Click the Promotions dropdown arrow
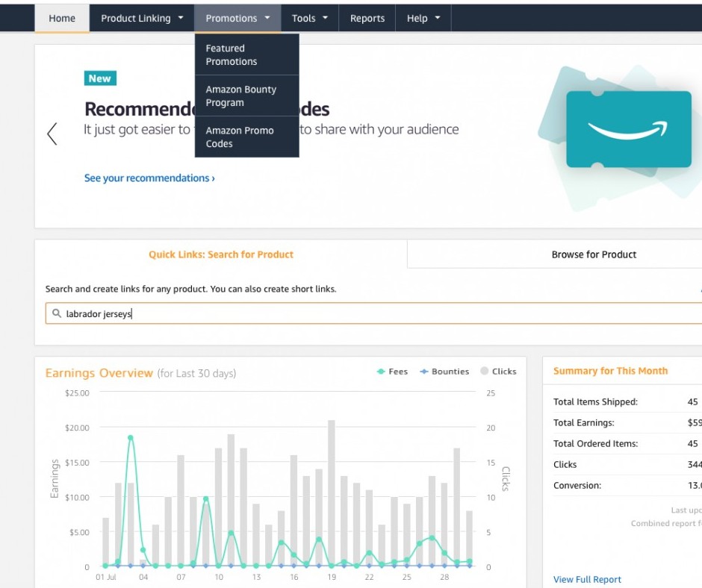This screenshot has height=588, width=702. 267,18
